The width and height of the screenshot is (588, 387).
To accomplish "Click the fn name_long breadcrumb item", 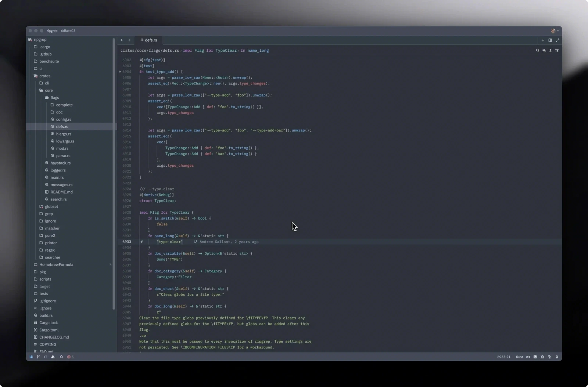I will click(255, 51).
